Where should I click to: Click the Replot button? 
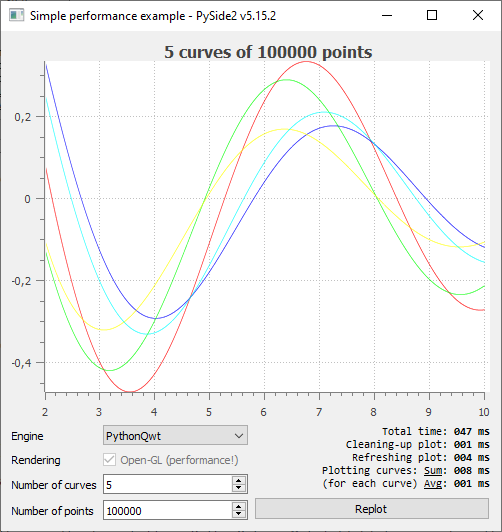click(x=372, y=509)
